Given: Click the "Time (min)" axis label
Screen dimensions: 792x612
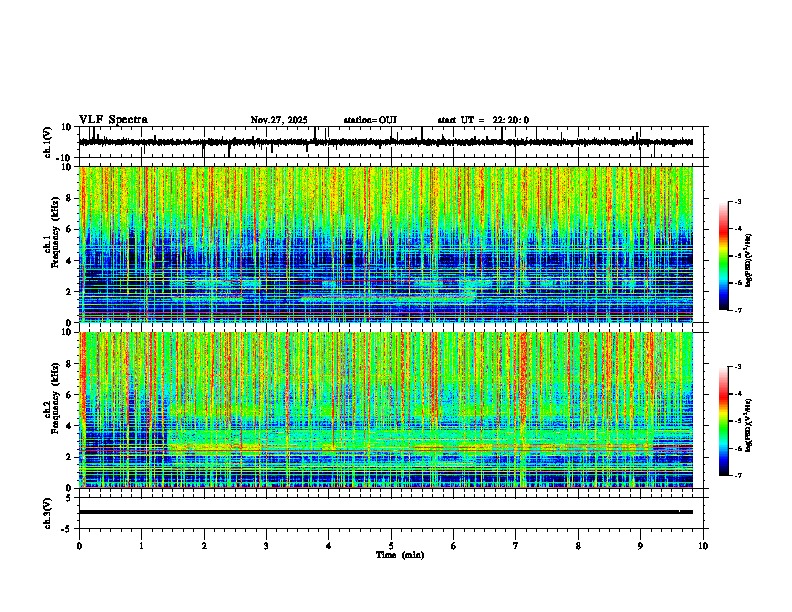Looking at the screenshot, I should pyautogui.click(x=400, y=555).
